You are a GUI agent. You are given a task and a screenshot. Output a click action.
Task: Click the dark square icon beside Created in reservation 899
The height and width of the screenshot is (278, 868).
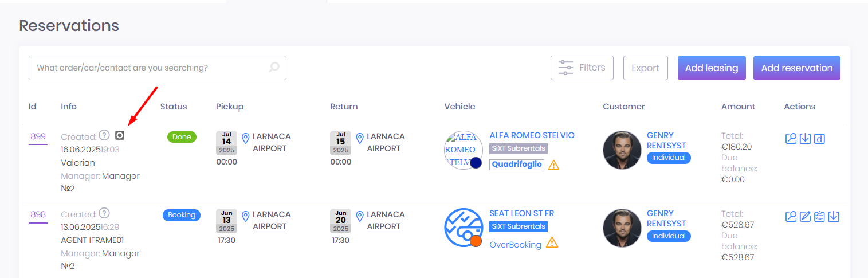(x=120, y=135)
